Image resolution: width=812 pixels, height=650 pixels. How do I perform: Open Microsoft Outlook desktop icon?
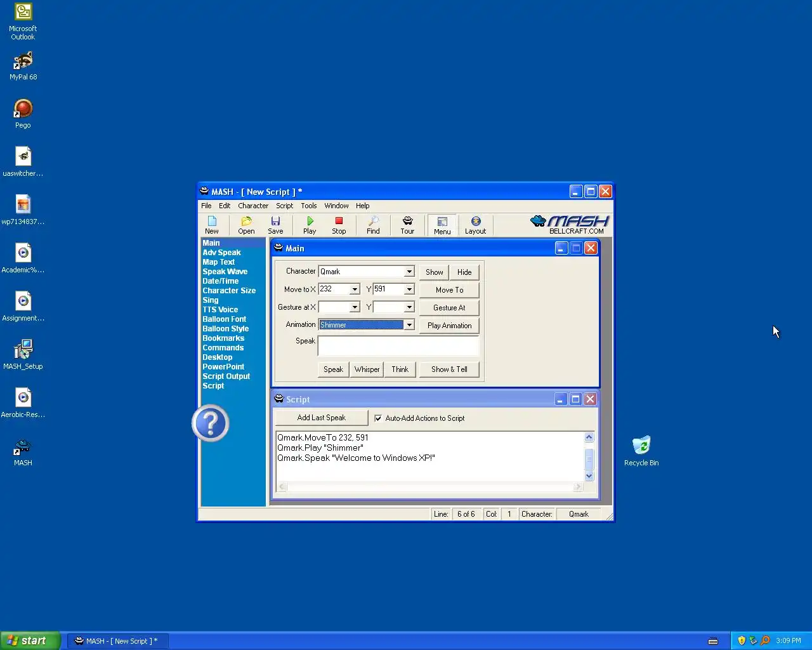point(23,22)
